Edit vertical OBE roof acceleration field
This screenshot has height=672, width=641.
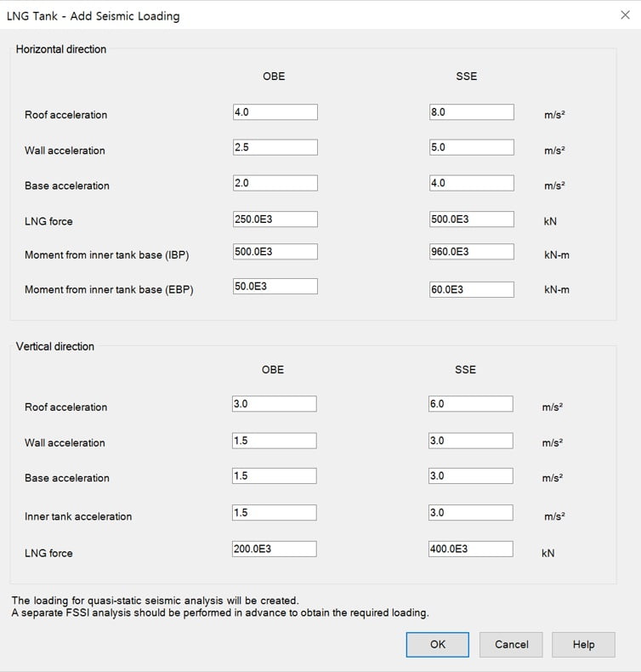274,404
